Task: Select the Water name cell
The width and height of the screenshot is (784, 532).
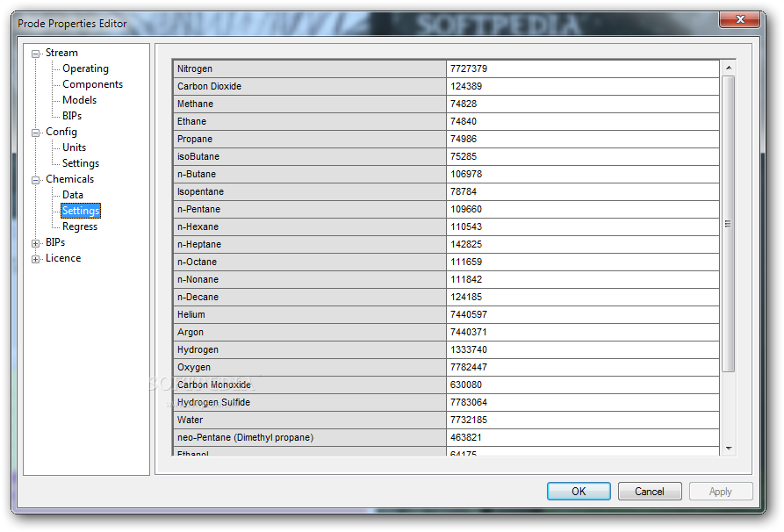Action: click(x=310, y=420)
